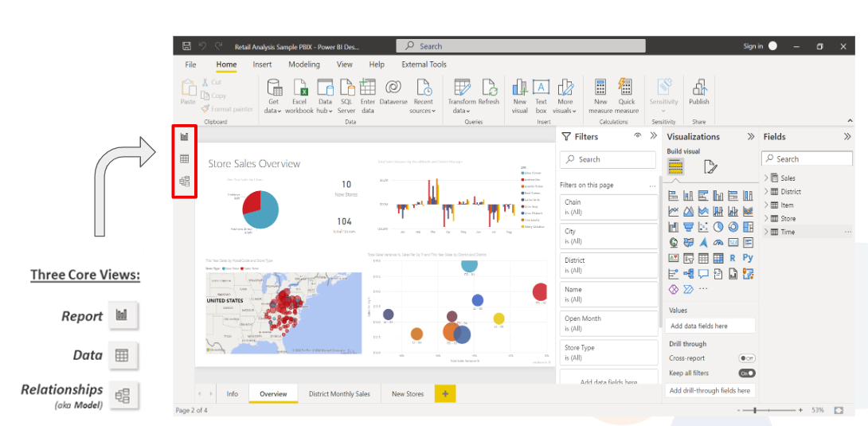Viewport: 868px width, 426px height.
Task: Click eye icon in Filters pane header
Action: [x=638, y=135]
